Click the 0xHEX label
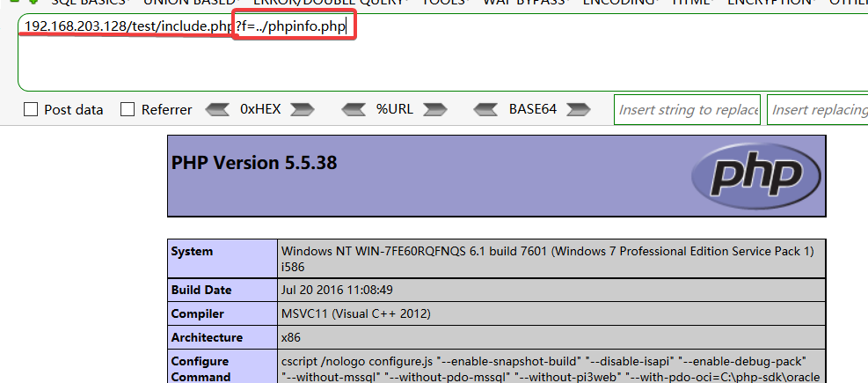Viewport: 868px width, 383px height. [x=260, y=109]
